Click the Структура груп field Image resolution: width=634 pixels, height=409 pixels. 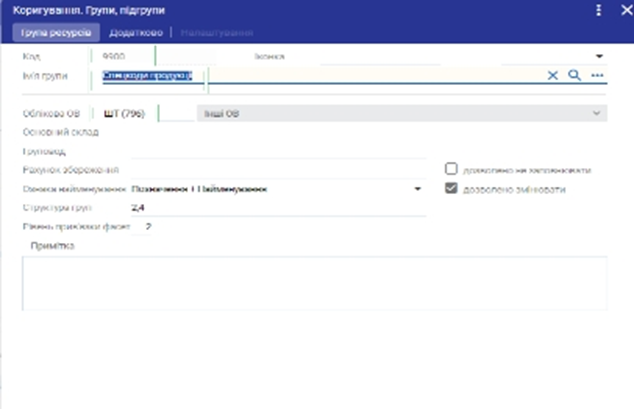pyautogui.click(x=280, y=208)
